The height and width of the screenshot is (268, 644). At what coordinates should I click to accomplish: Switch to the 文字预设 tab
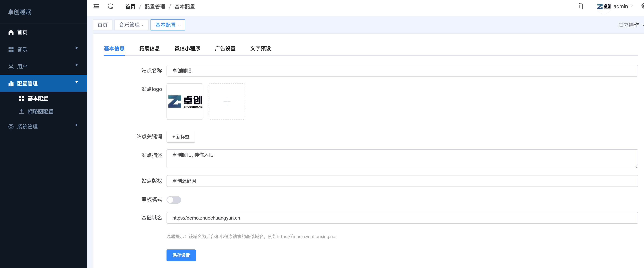pos(260,48)
